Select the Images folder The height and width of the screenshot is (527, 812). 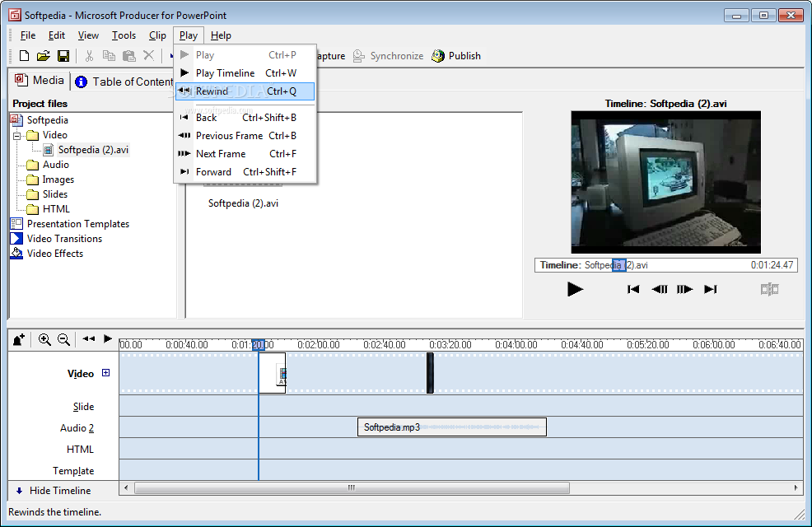pyautogui.click(x=58, y=180)
